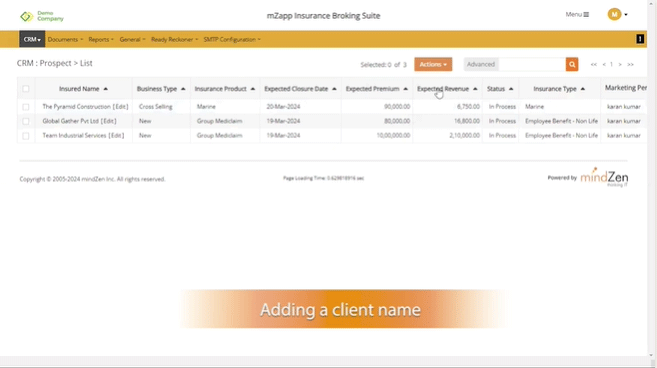Click the mZapp Insurance Broking Suite title

(323, 16)
